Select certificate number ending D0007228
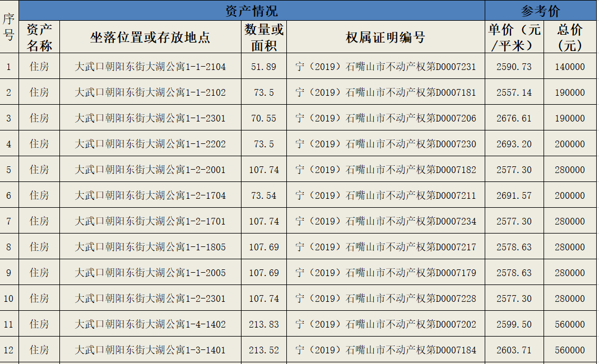 click(x=386, y=298)
